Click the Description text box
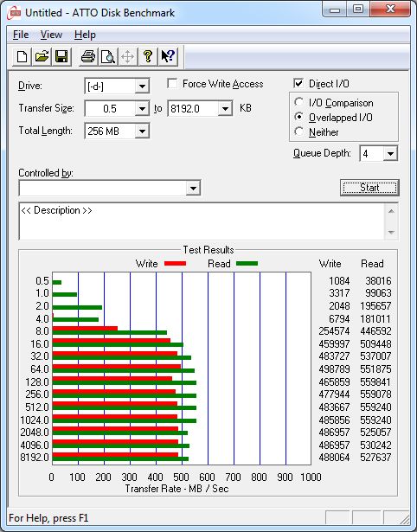 coord(202,221)
